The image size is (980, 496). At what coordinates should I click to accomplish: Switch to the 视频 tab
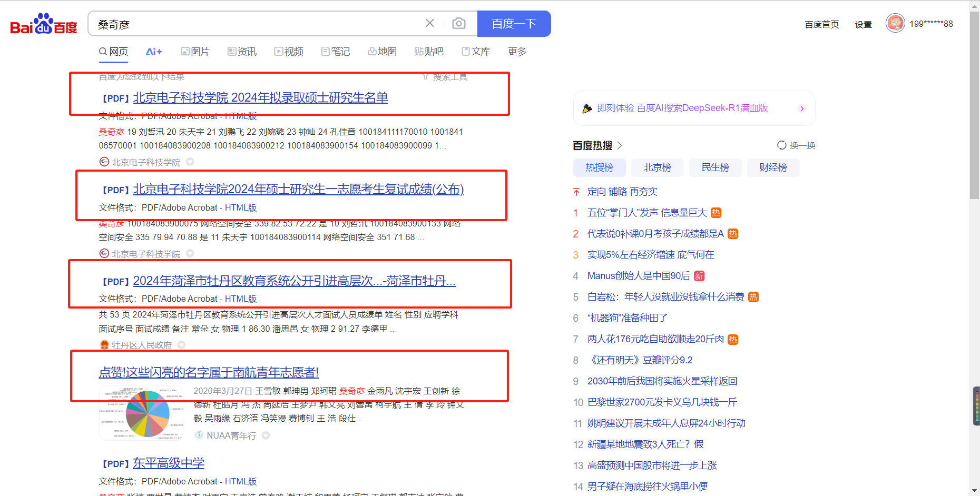pyautogui.click(x=289, y=52)
